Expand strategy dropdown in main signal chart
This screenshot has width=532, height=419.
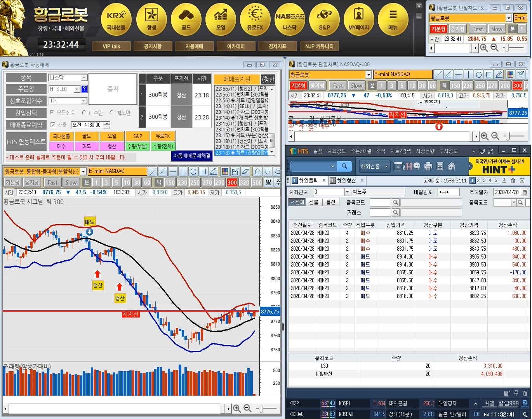coord(83,171)
